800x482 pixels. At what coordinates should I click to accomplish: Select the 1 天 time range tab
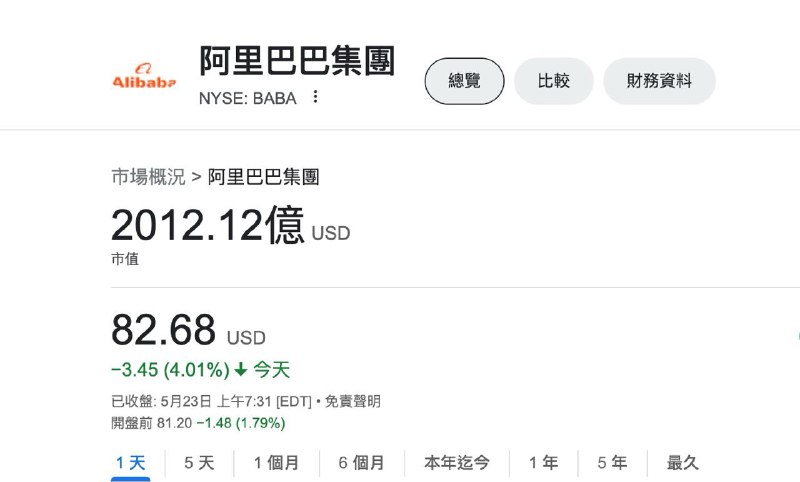(131, 463)
